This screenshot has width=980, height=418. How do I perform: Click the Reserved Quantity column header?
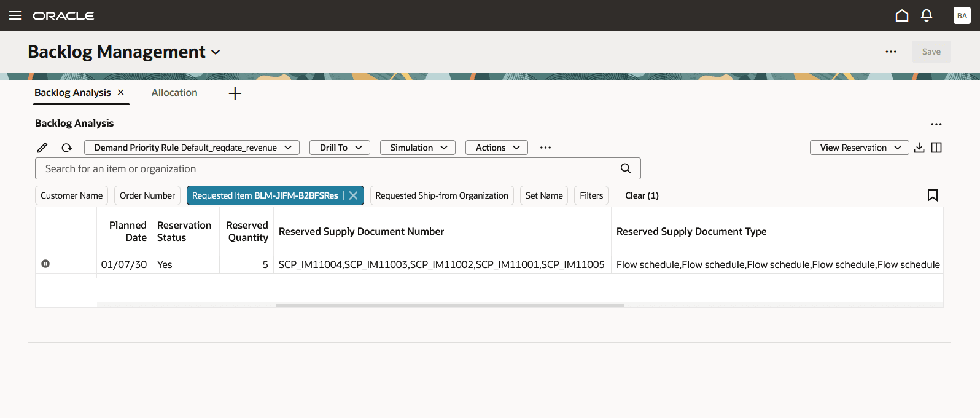pyautogui.click(x=247, y=232)
